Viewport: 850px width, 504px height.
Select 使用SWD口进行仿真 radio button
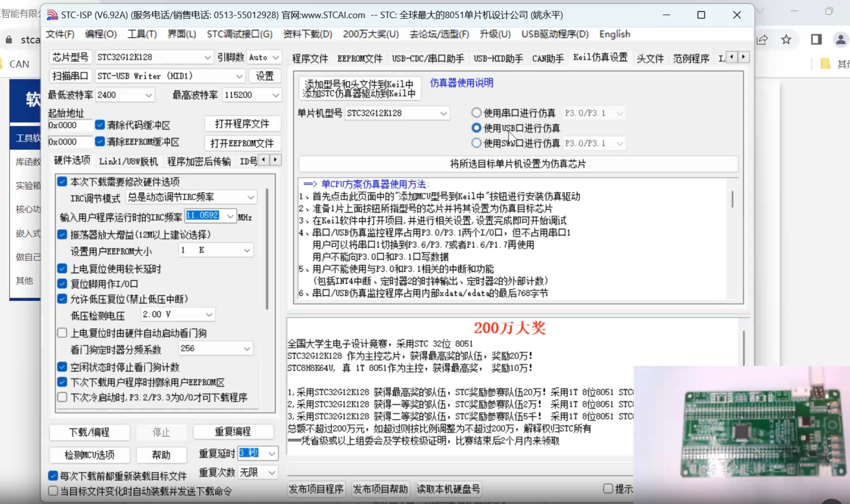point(476,143)
